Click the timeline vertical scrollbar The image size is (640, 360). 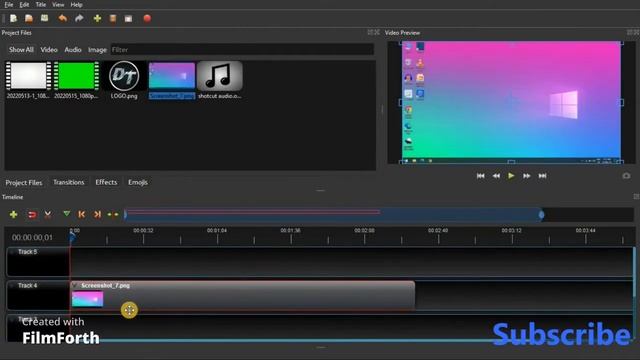(634, 272)
